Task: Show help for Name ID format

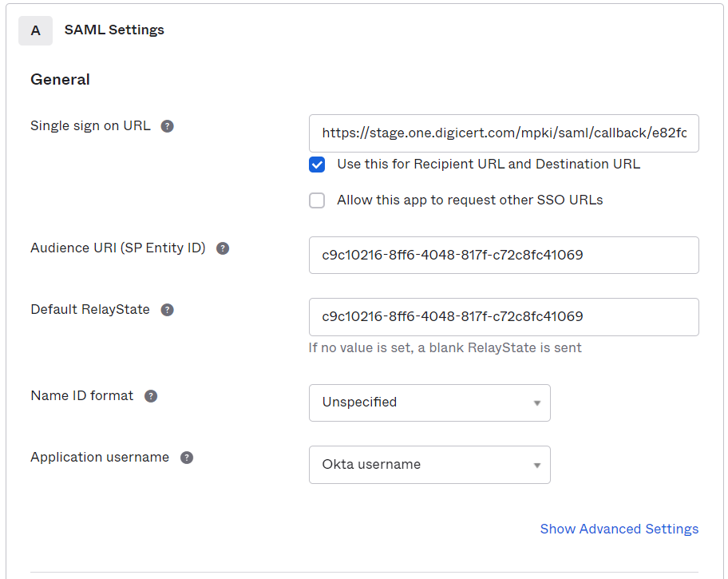Action: click(x=151, y=396)
